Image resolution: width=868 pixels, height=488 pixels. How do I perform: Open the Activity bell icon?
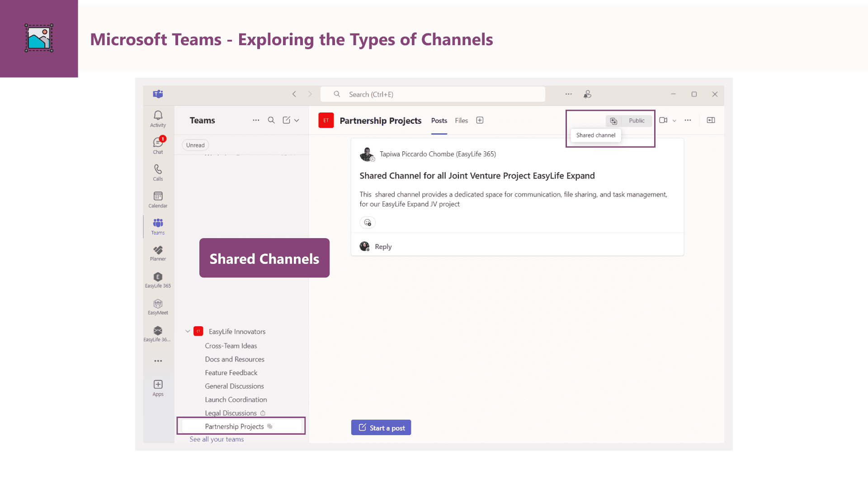pyautogui.click(x=158, y=118)
